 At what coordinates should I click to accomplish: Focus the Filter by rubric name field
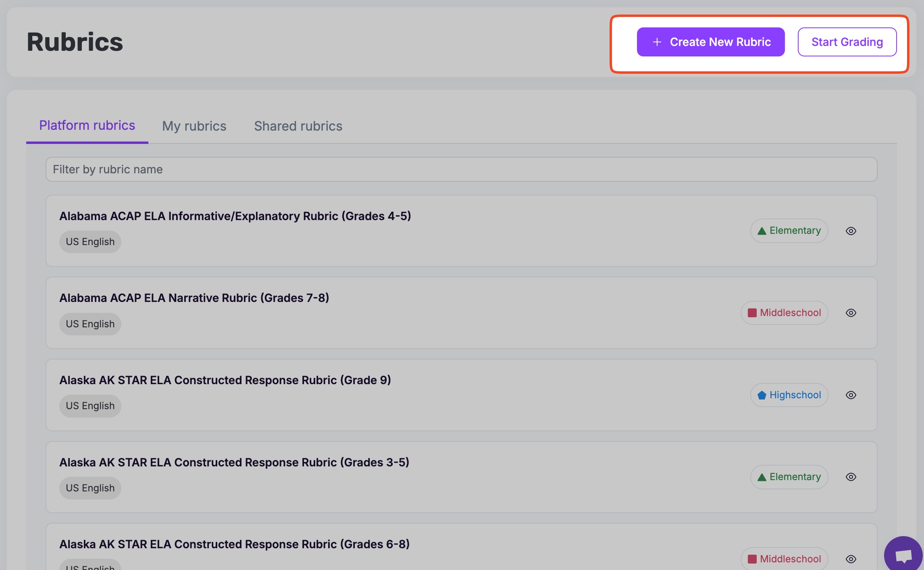click(461, 169)
